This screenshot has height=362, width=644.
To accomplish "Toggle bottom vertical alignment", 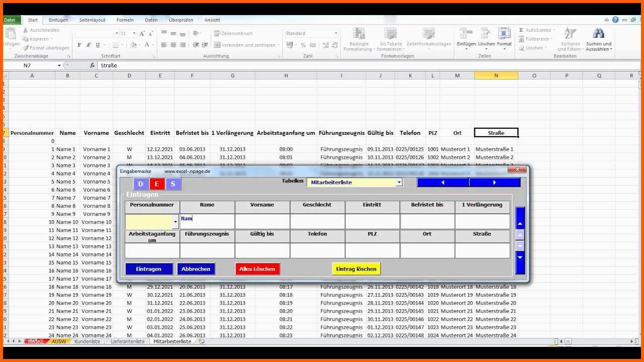I will click(183, 33).
